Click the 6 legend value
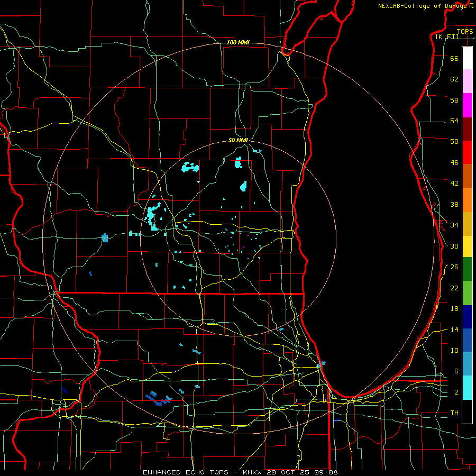Screen dimensions: 476x476 tap(456, 371)
